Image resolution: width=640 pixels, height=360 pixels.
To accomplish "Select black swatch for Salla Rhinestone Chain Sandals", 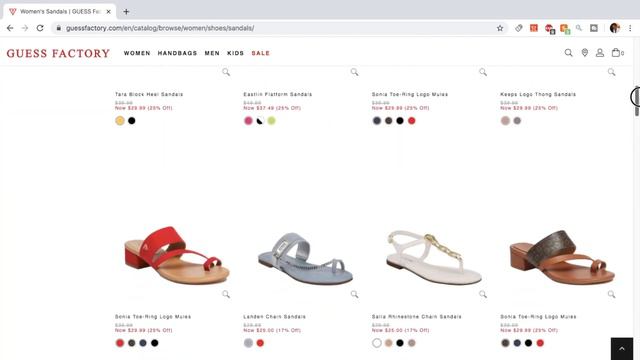I will pyautogui.click(x=400, y=343).
